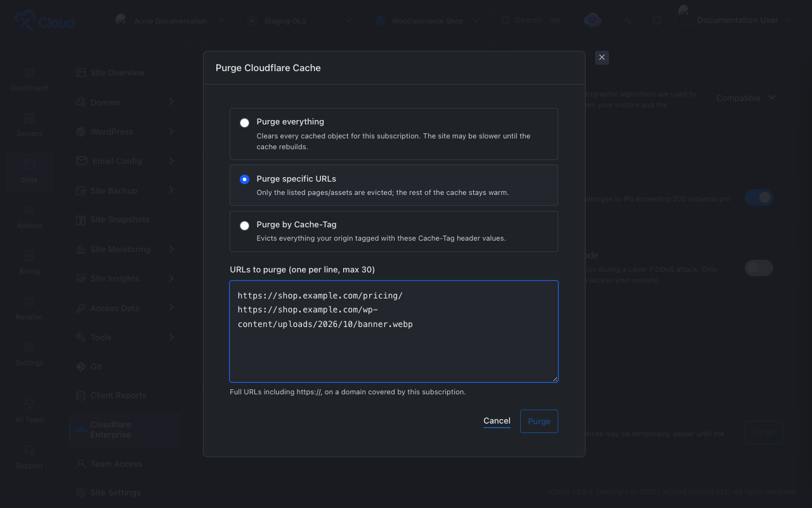Open the Access Data menu item
The image size is (812, 508).
click(124, 308)
